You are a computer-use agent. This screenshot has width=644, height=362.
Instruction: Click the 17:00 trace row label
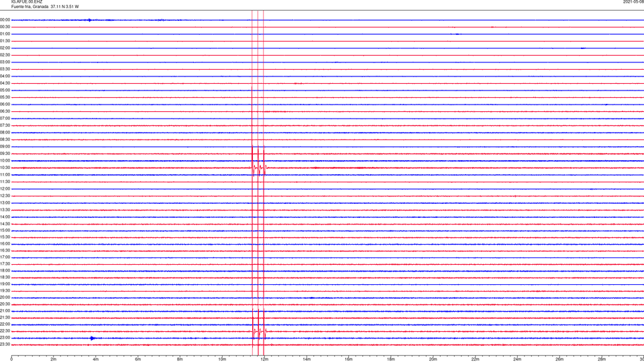(x=5, y=257)
